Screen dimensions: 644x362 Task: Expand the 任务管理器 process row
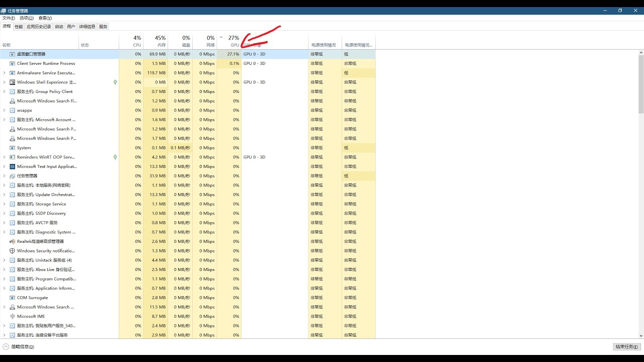(4, 176)
